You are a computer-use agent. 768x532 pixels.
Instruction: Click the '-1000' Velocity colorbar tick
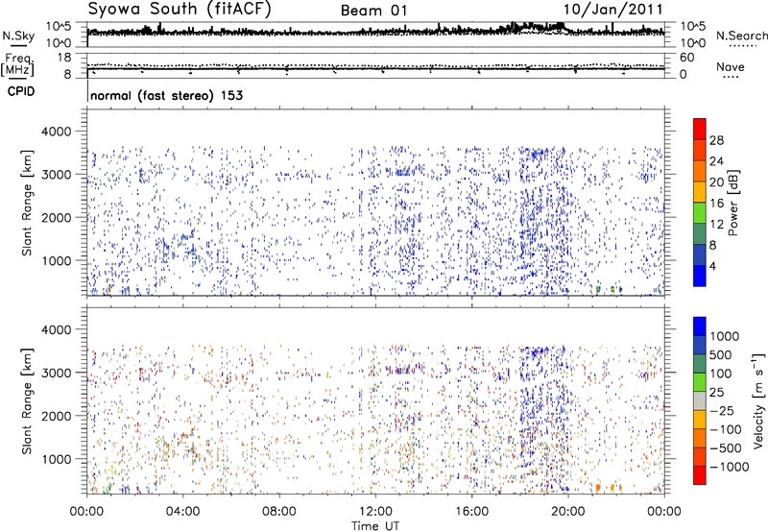pyautogui.click(x=730, y=467)
